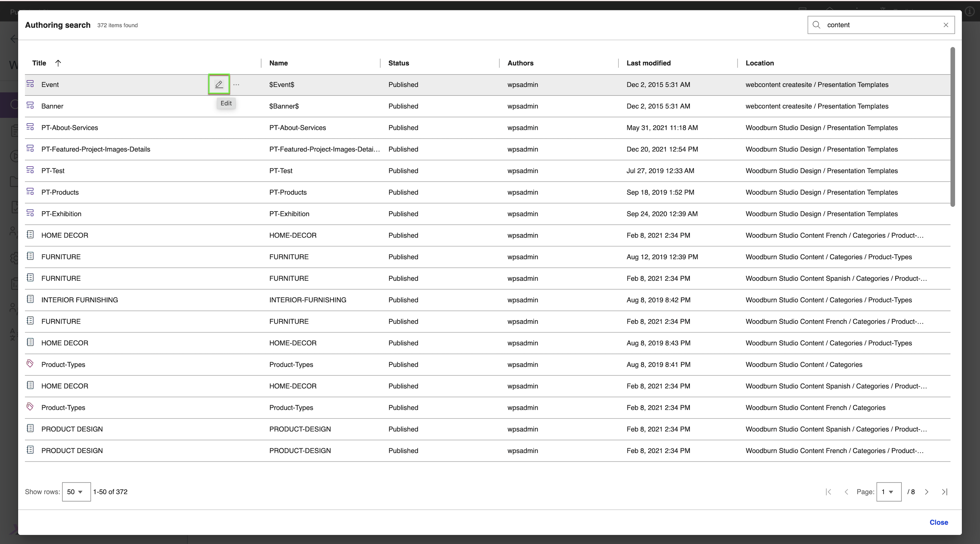Viewport: 980px width, 544px height.
Task: Sort by the Last modified column header
Action: coord(648,63)
